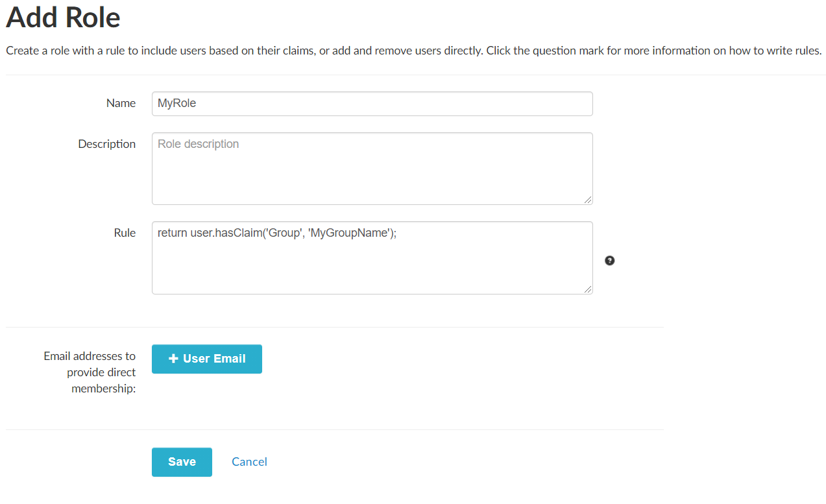Focus the Name input field
The width and height of the screenshot is (826, 504).
click(x=372, y=104)
